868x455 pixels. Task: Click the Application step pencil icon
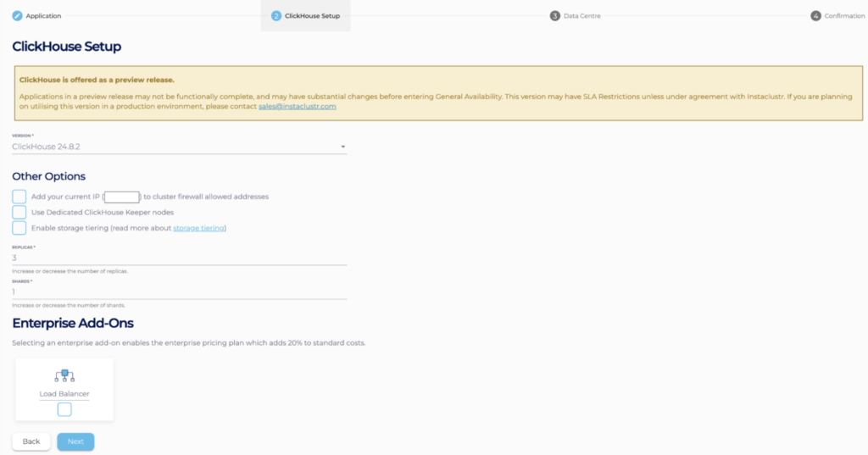[18, 16]
